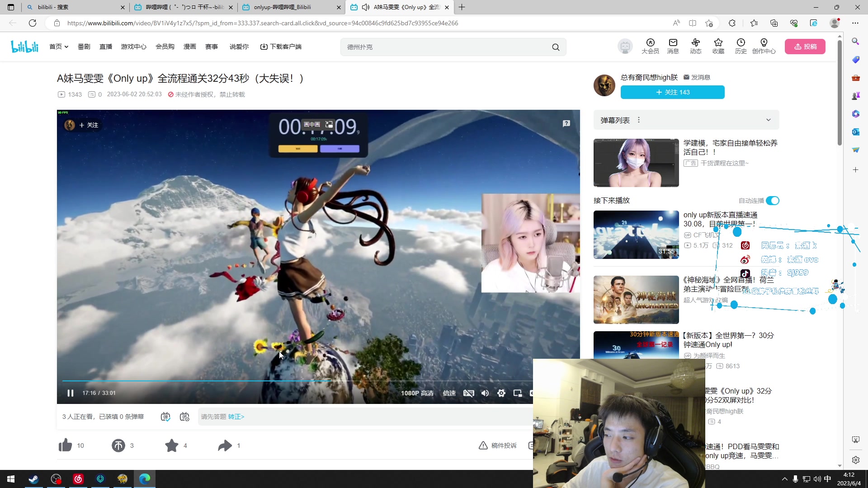Toggle danmaku display switch
The image size is (868, 488).
point(165,417)
